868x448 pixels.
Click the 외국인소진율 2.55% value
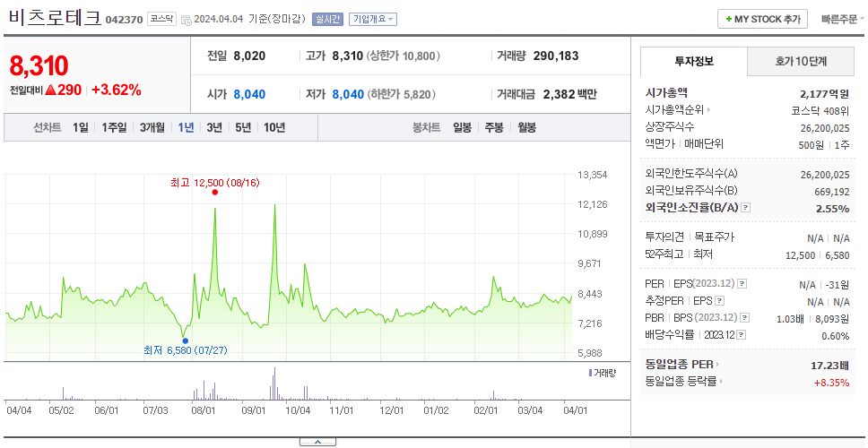[x=832, y=209]
